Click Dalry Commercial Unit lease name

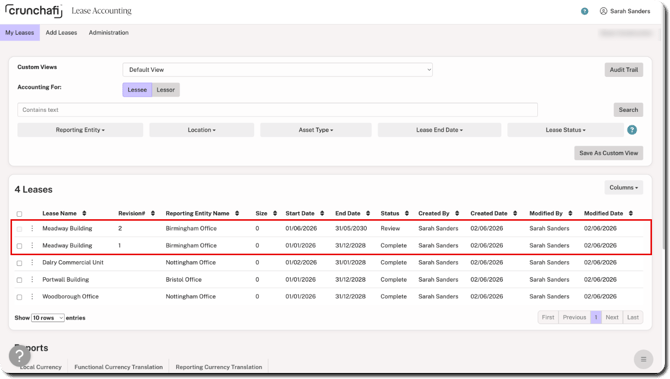(x=73, y=262)
